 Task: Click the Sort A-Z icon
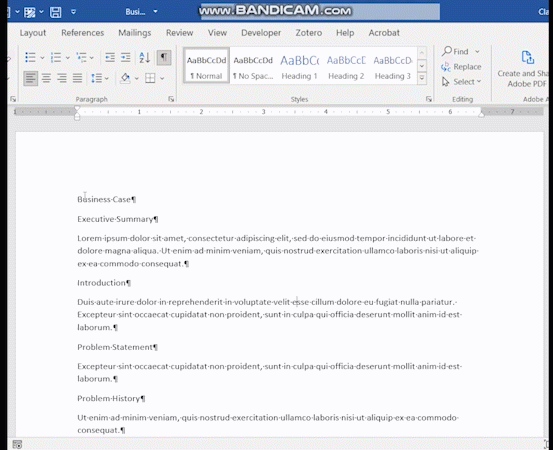(x=145, y=57)
